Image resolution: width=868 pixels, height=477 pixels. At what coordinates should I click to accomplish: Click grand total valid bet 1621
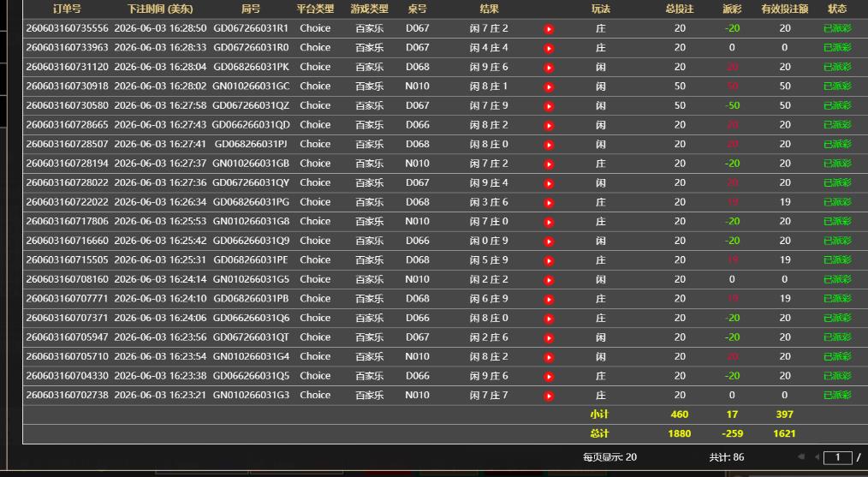(x=784, y=434)
